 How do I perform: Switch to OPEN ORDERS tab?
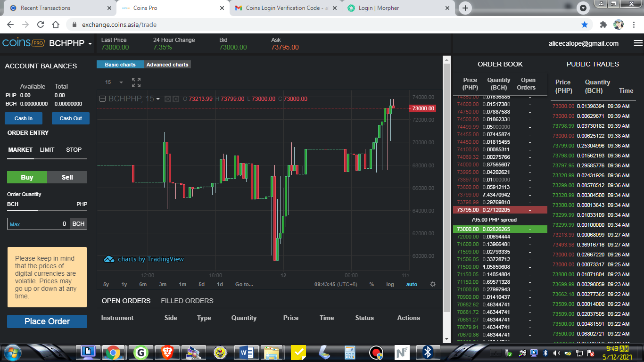(x=126, y=301)
